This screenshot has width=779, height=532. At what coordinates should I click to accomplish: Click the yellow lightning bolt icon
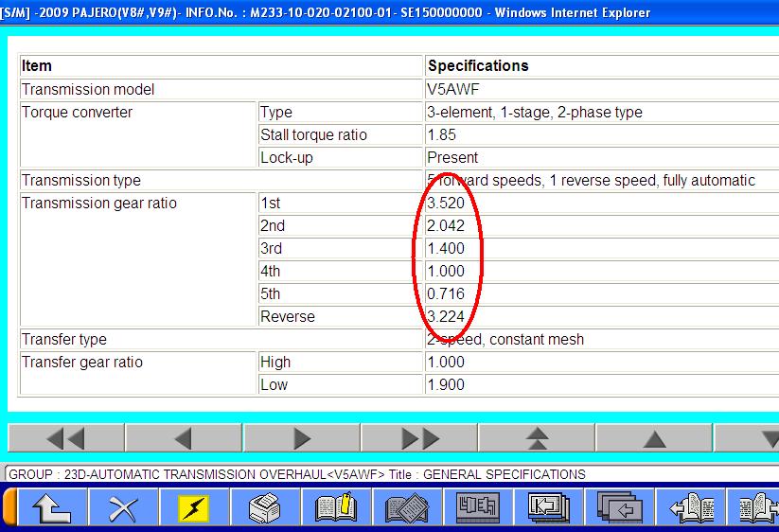pos(194,507)
